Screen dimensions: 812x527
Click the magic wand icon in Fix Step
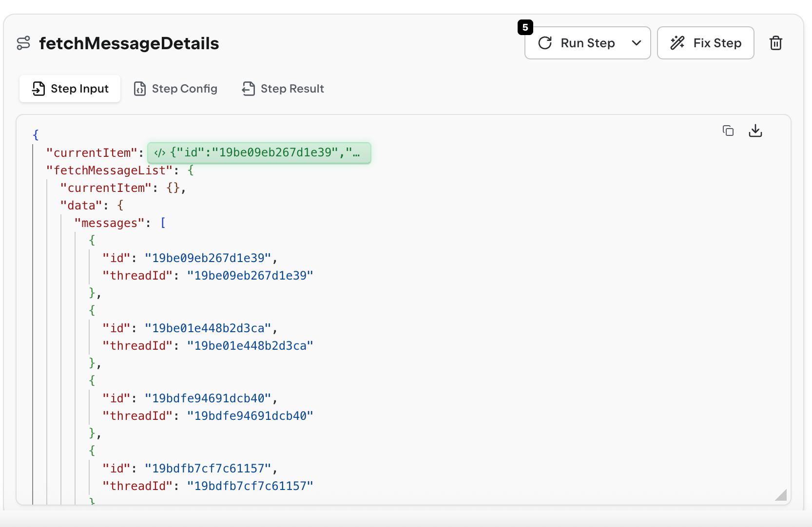coord(677,43)
